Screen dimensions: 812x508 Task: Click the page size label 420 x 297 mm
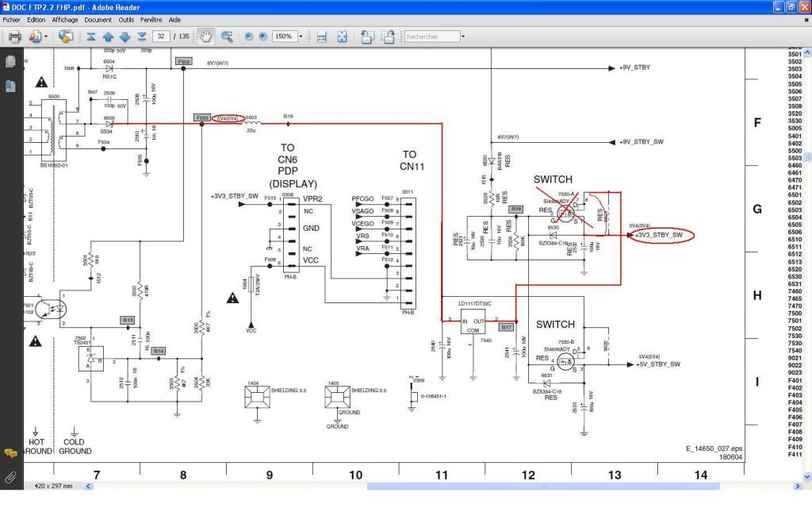tap(53, 487)
